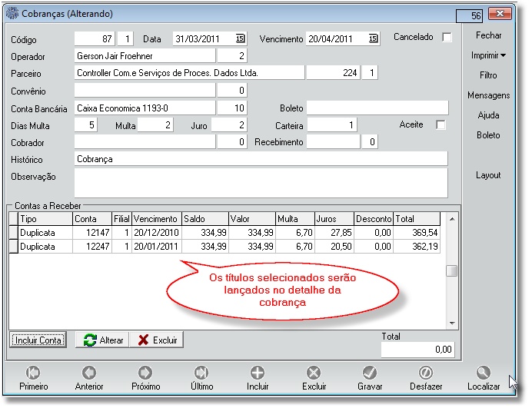532x408 pixels.
Task: Undo changes with Desfazer icon
Action: (x=426, y=373)
